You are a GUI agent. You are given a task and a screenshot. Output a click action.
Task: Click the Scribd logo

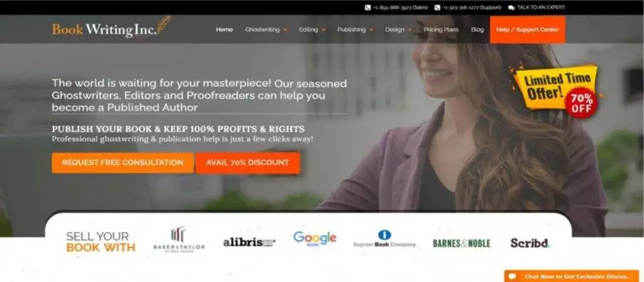pos(530,243)
